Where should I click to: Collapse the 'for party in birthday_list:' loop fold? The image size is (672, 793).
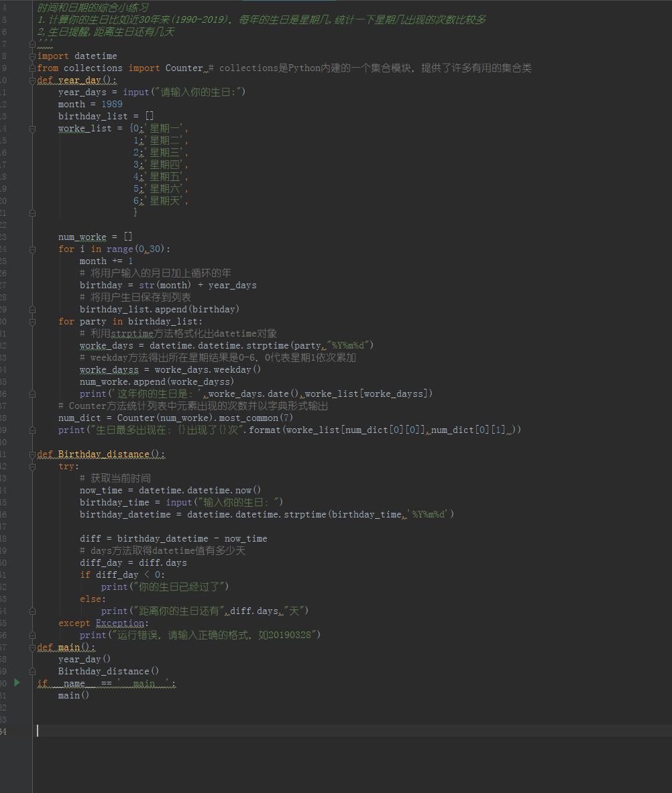[x=32, y=322]
